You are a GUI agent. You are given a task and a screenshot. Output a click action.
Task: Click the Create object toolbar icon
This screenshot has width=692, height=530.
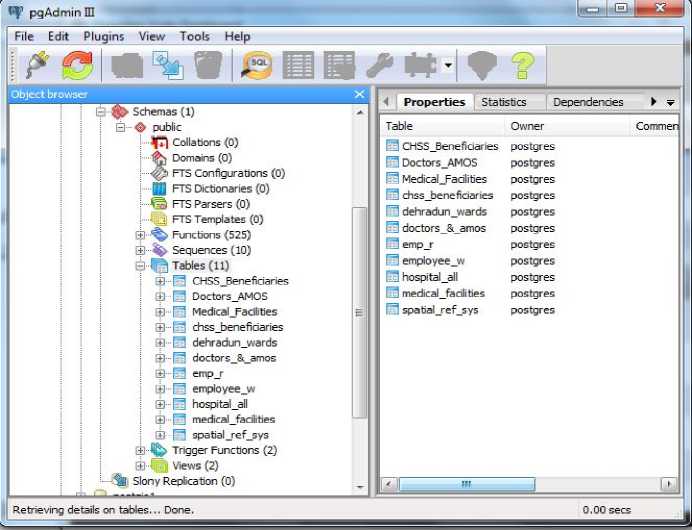pyautogui.click(x=168, y=66)
